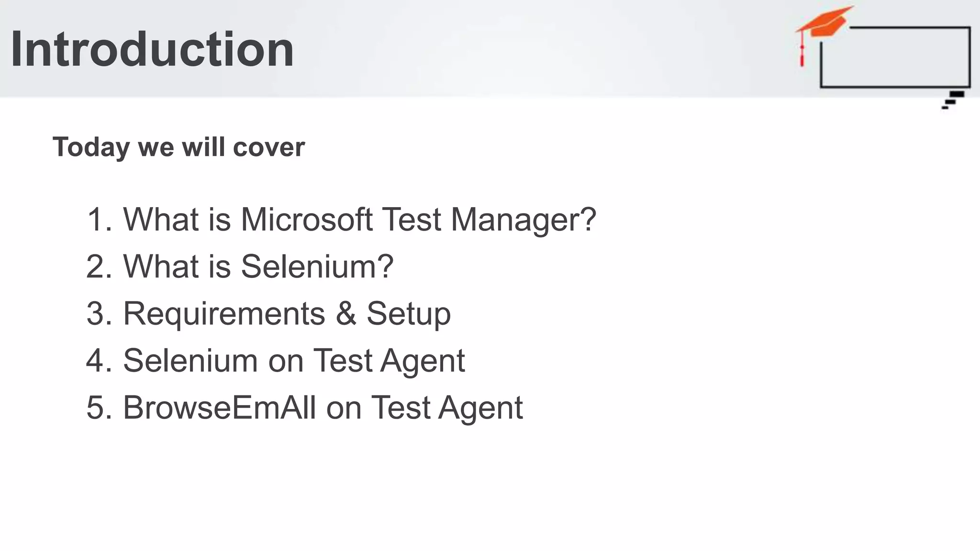980x551 pixels.
Task: Click the word "BrowseEmAll" in item five
Action: [220, 408]
